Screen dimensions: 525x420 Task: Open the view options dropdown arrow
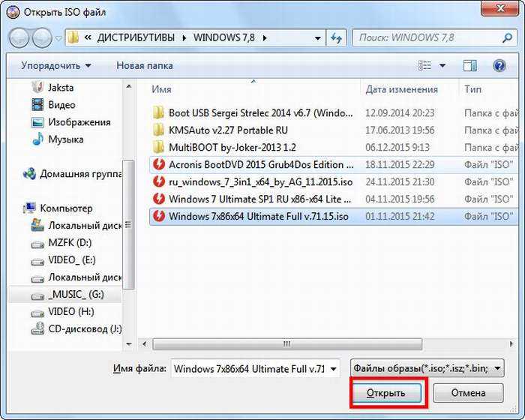click(442, 66)
